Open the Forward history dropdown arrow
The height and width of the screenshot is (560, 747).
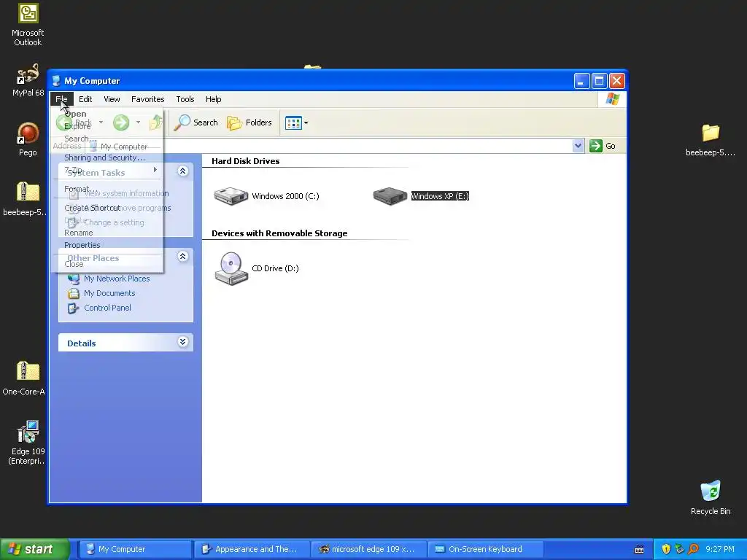[x=138, y=122]
